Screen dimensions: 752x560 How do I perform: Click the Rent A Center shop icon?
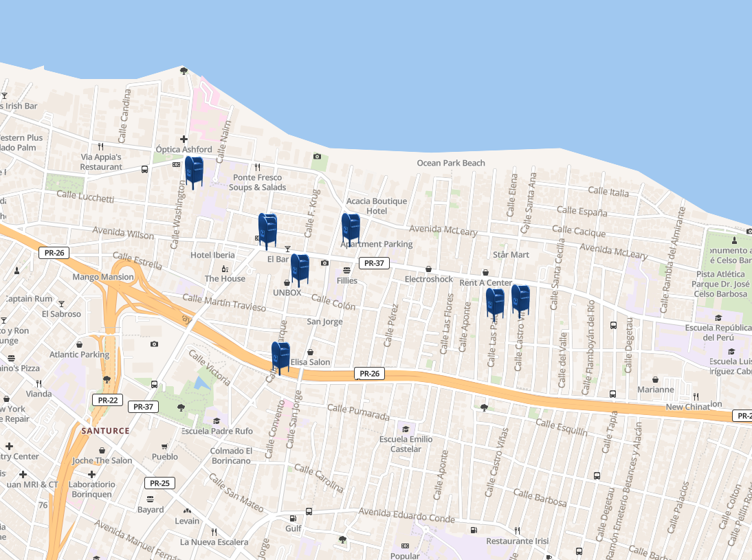[485, 272]
